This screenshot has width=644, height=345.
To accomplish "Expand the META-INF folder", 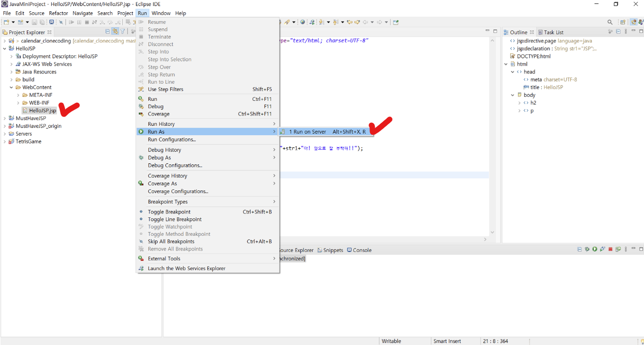I will tap(18, 95).
